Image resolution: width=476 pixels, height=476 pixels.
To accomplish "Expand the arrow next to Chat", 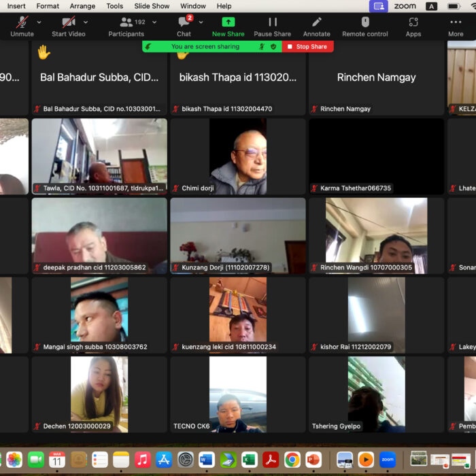I will point(201,22).
